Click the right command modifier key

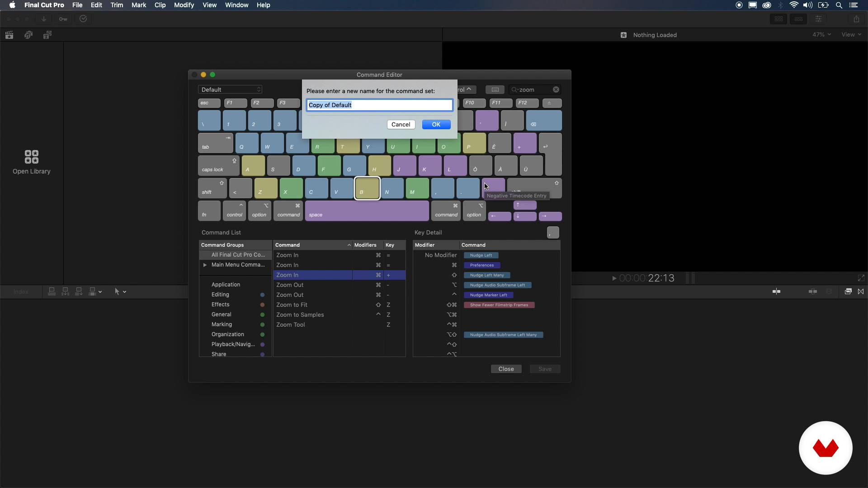(x=446, y=211)
